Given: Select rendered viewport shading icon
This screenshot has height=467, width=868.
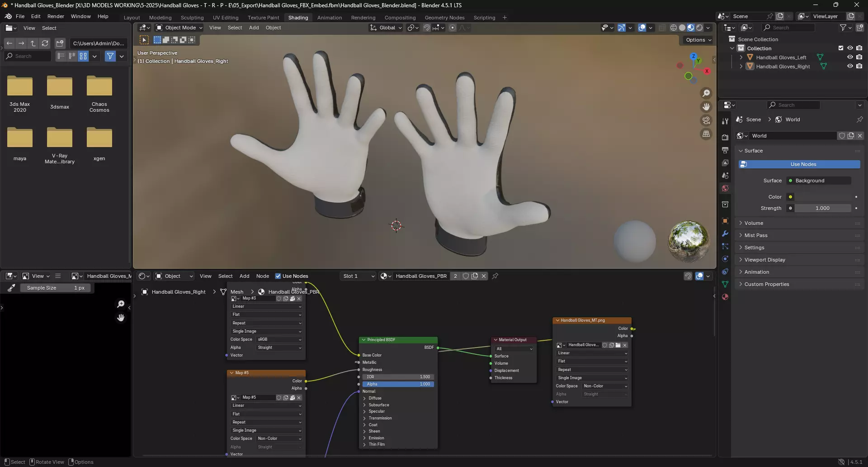Looking at the screenshot, I should pyautogui.click(x=699, y=28).
